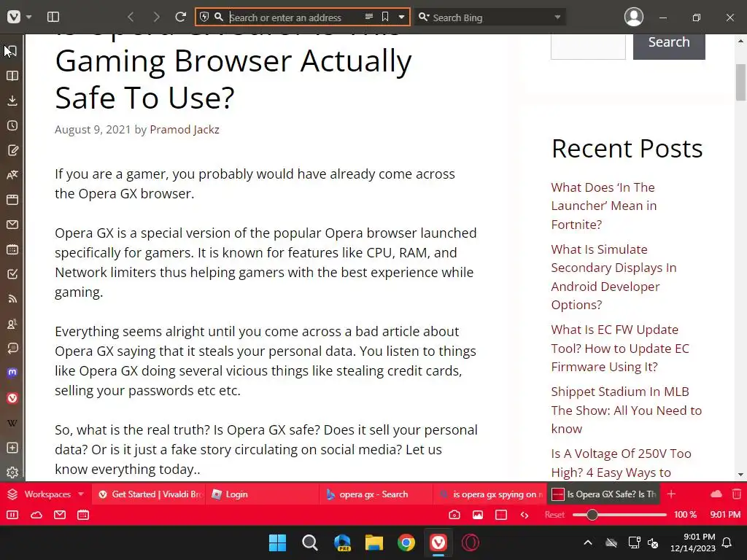
Task: Open the Calendar panel in sidebar
Action: click(x=12, y=249)
